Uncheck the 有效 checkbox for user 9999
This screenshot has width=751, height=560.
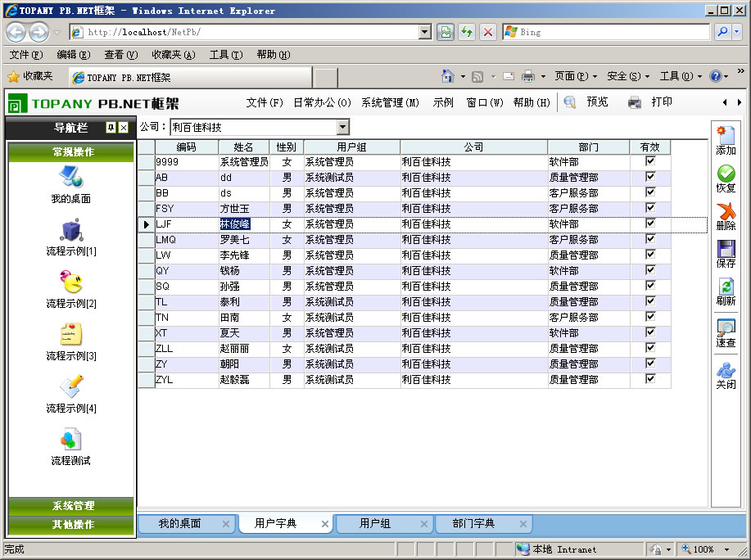click(649, 162)
